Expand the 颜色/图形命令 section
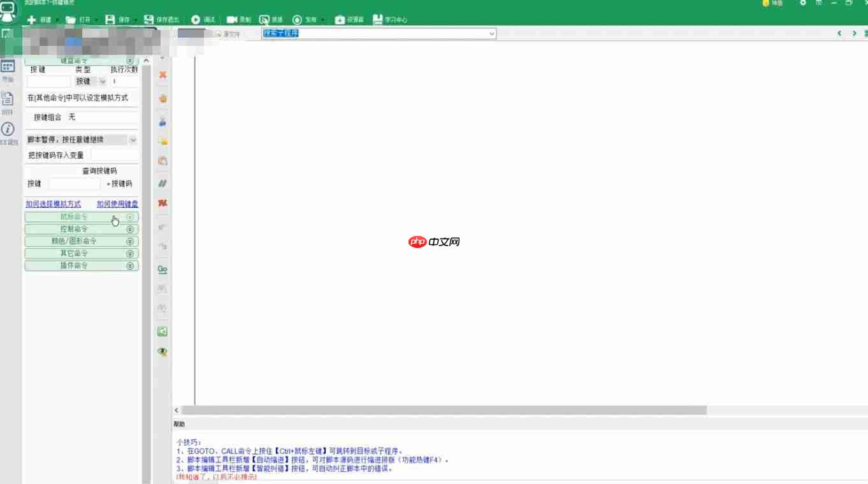 [x=82, y=241]
